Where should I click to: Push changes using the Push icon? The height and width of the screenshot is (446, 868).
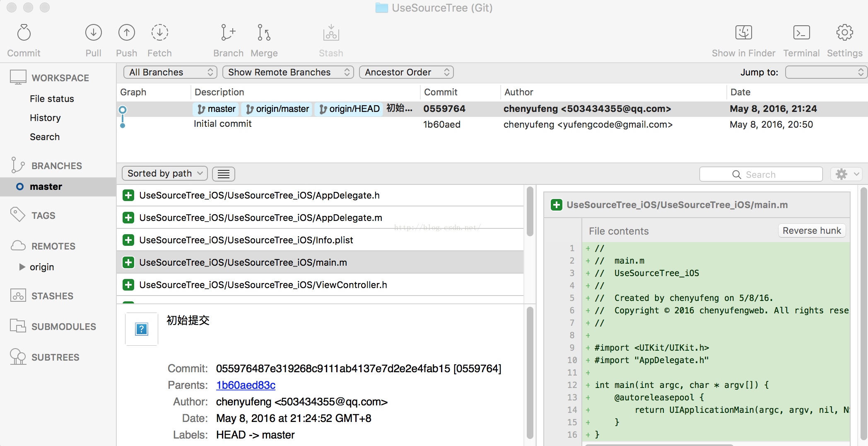click(126, 33)
